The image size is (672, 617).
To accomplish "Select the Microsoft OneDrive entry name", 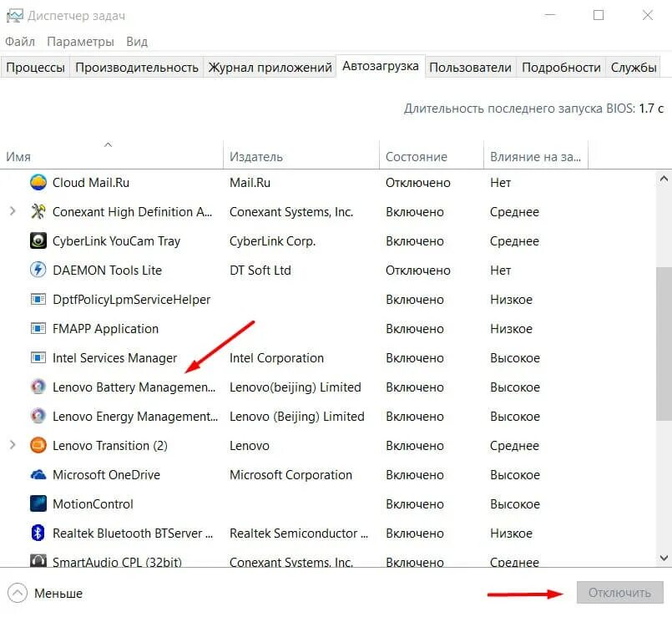I will [x=106, y=475].
